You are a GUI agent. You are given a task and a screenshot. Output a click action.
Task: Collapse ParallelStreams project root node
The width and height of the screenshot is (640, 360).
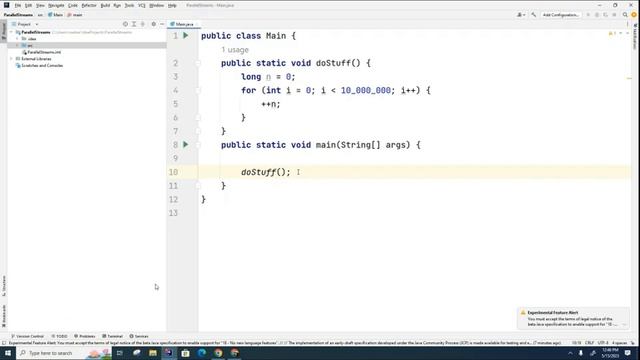click(x=12, y=32)
